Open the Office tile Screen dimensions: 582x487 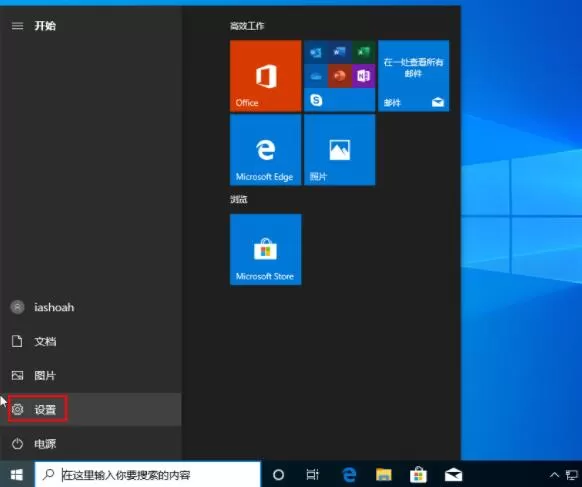265,76
